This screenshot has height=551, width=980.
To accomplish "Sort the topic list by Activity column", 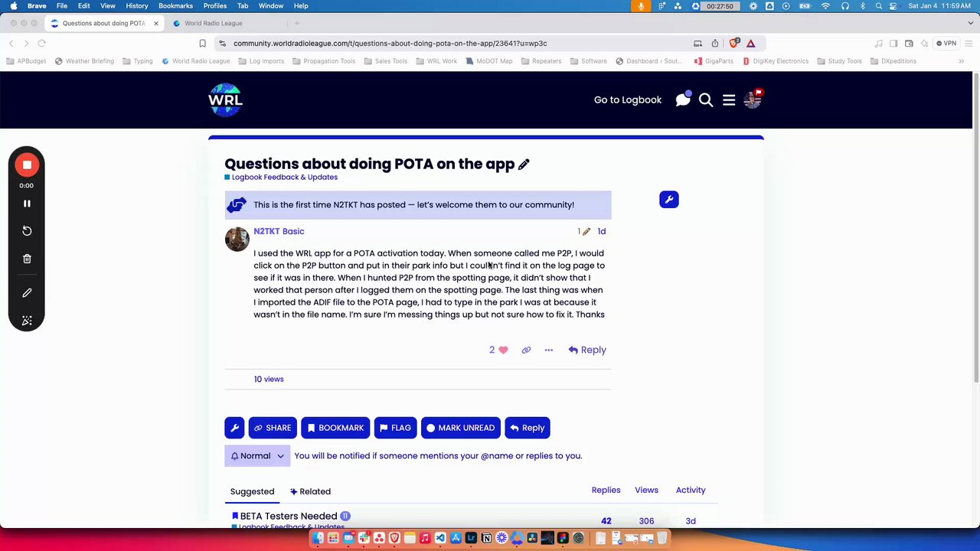I will pyautogui.click(x=691, y=490).
